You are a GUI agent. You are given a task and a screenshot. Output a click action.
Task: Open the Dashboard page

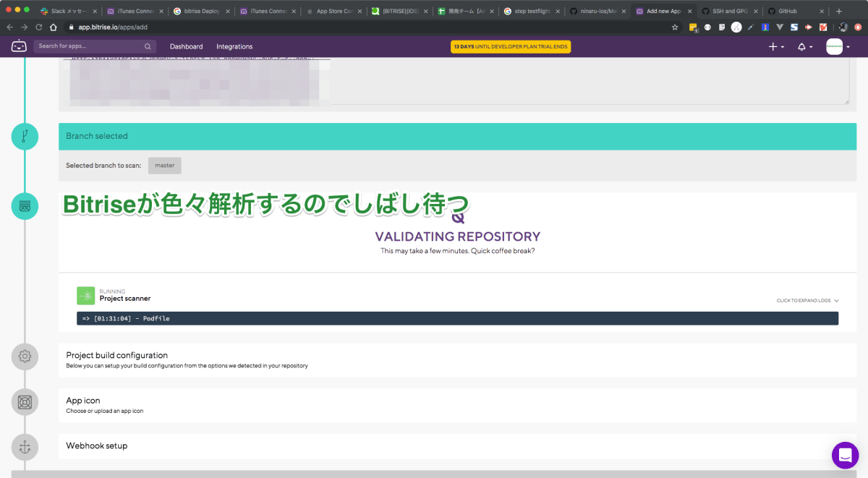pos(186,46)
